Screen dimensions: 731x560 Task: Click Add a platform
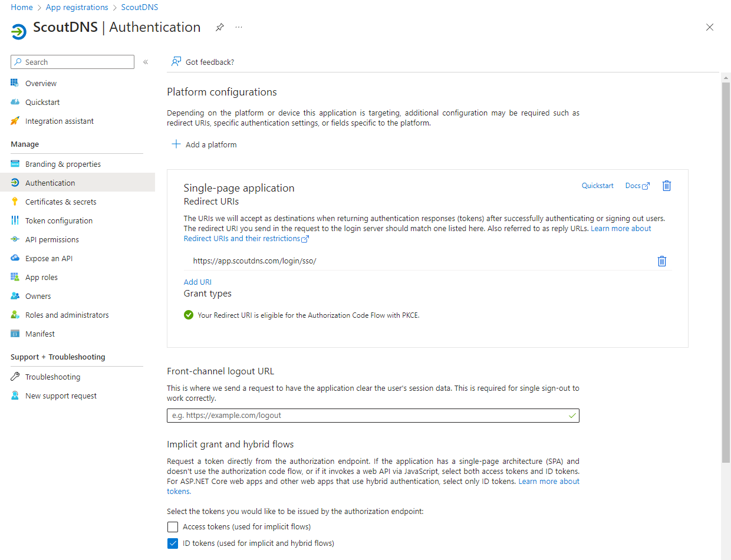click(204, 144)
